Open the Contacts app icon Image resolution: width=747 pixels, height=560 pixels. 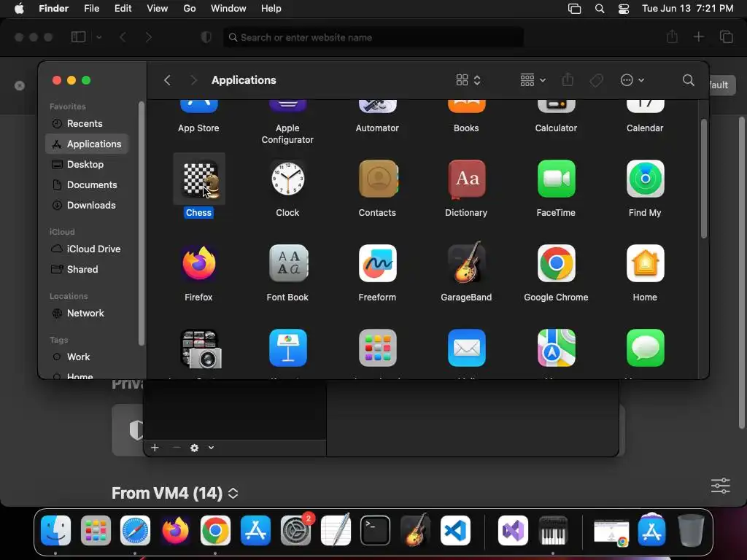point(377,179)
